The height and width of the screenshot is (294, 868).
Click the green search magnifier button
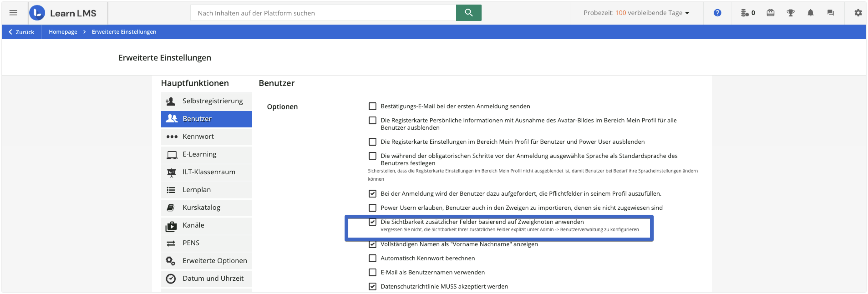pos(468,13)
